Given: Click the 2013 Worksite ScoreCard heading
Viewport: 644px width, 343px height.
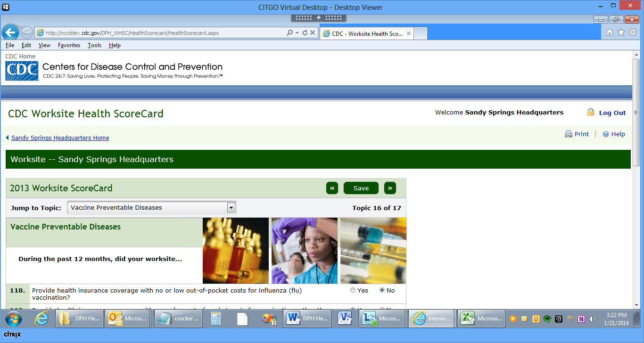Looking at the screenshot, I should (x=61, y=188).
